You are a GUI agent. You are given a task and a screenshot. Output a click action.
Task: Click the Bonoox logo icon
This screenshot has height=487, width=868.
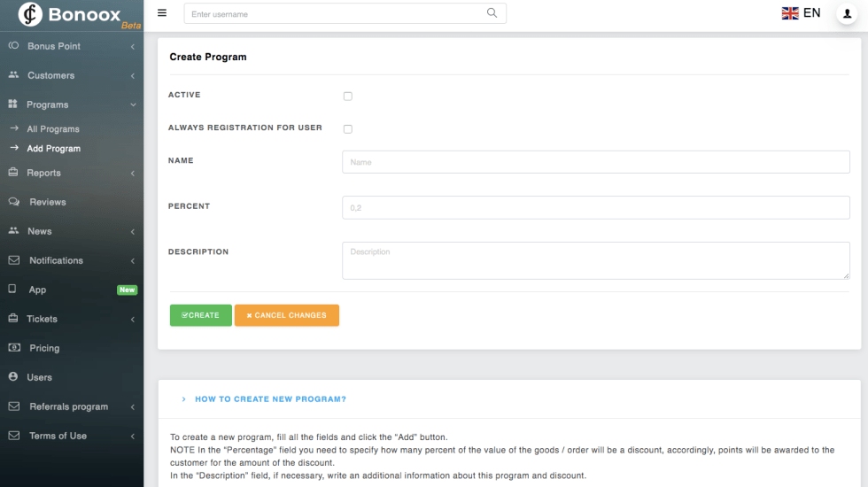[x=30, y=14]
